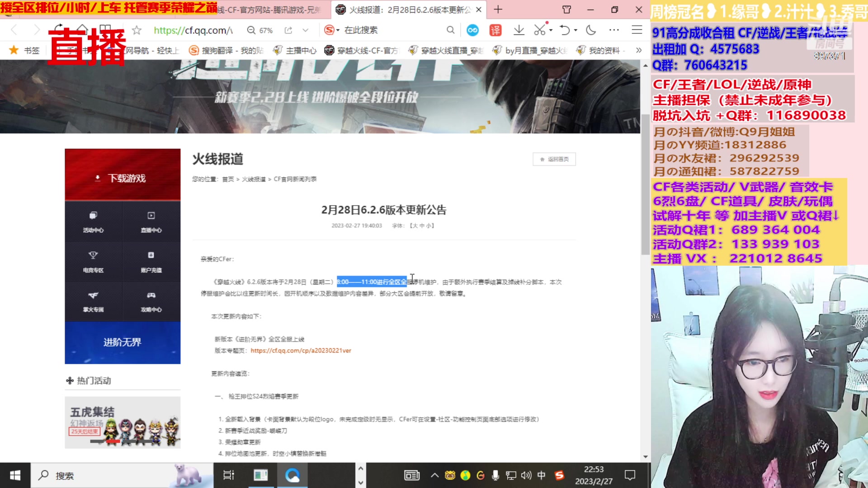Click the skin wardrobe icon in title bar

point(566,9)
